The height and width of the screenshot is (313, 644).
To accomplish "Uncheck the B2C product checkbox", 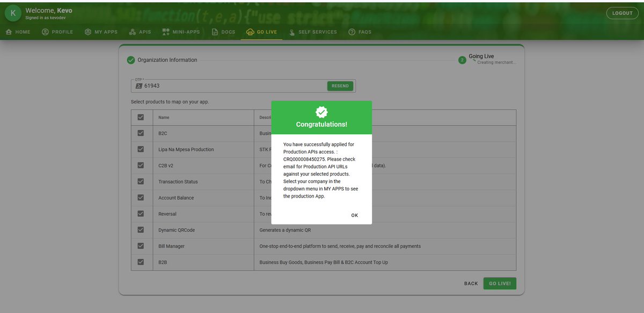I will tap(141, 133).
